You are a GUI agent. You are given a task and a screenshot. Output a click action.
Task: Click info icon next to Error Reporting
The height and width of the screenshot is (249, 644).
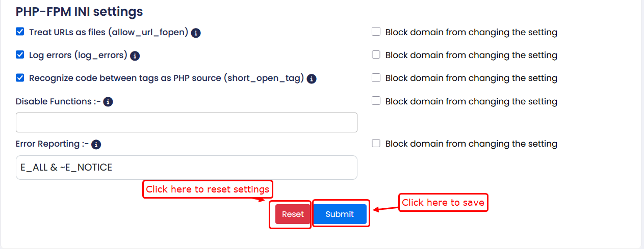[x=96, y=145]
